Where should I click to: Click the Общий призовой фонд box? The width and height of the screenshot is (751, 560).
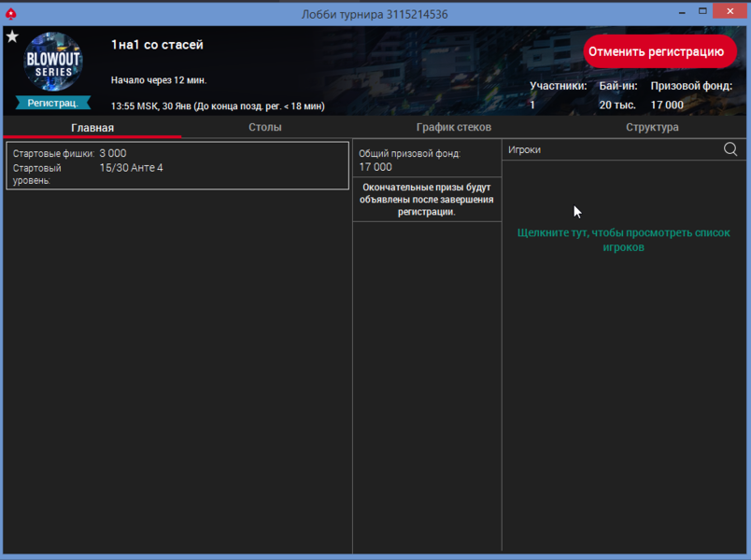[x=427, y=160]
